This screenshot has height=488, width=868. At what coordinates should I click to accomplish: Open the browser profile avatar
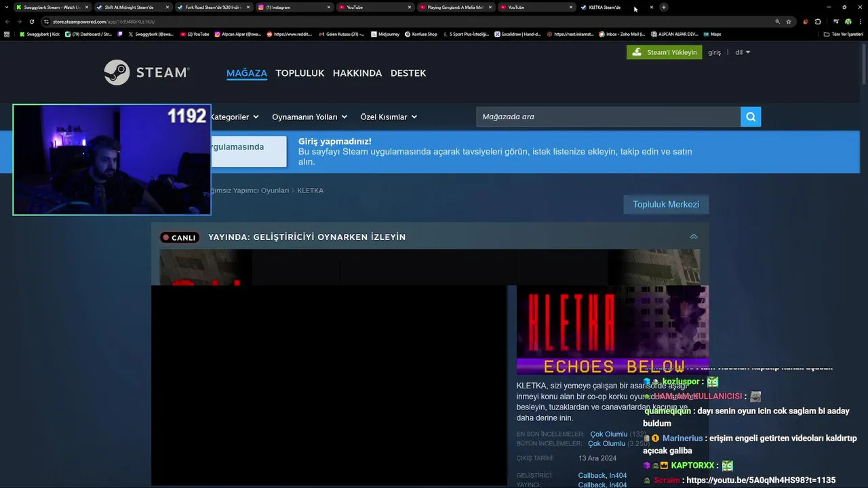(848, 22)
